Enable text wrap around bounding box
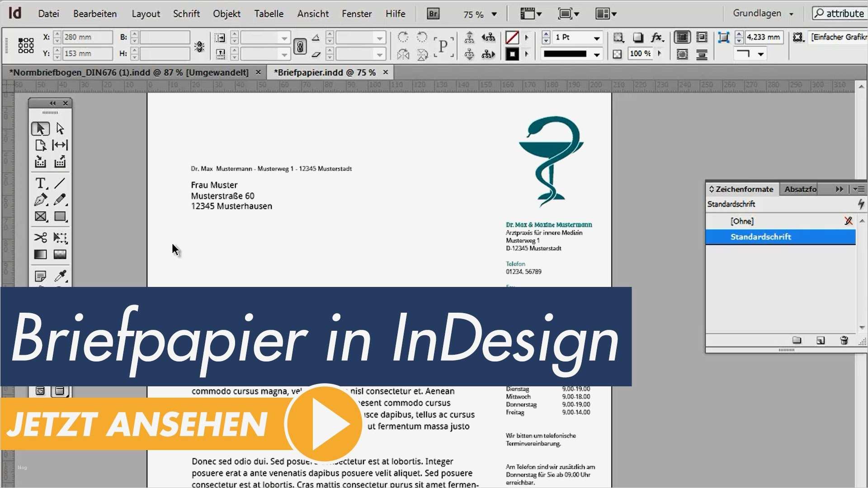Viewport: 868px width, 488px height. [x=702, y=38]
